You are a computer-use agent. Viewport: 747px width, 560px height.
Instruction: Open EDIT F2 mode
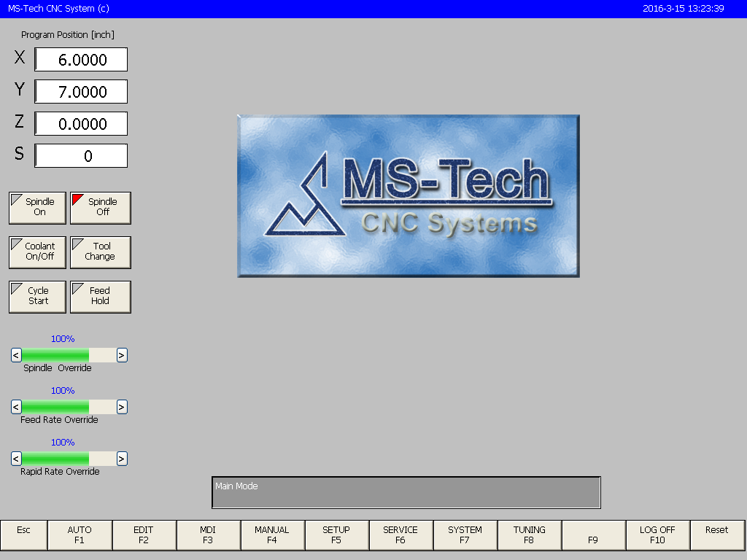[x=144, y=534]
